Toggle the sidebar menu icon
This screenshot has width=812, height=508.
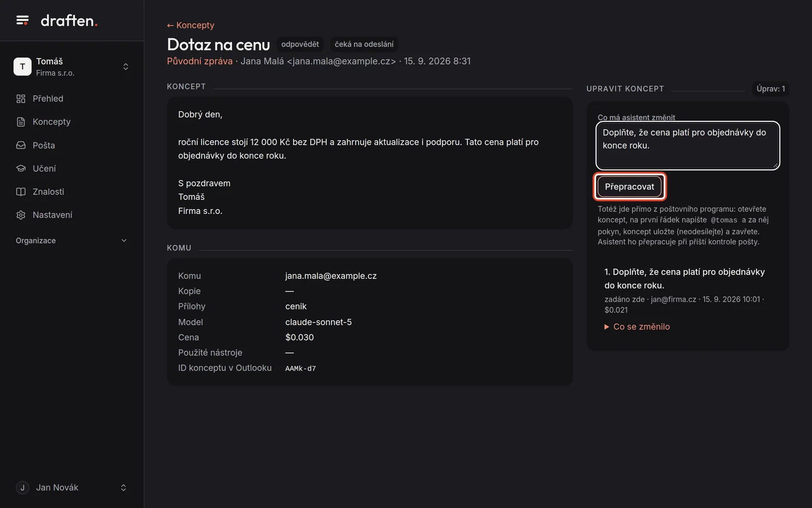coord(22,20)
